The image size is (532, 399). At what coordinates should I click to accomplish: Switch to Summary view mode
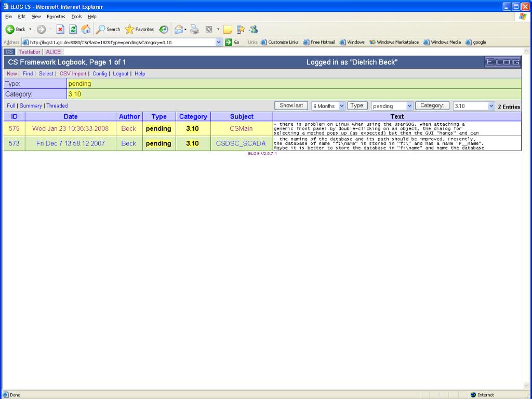coord(31,106)
